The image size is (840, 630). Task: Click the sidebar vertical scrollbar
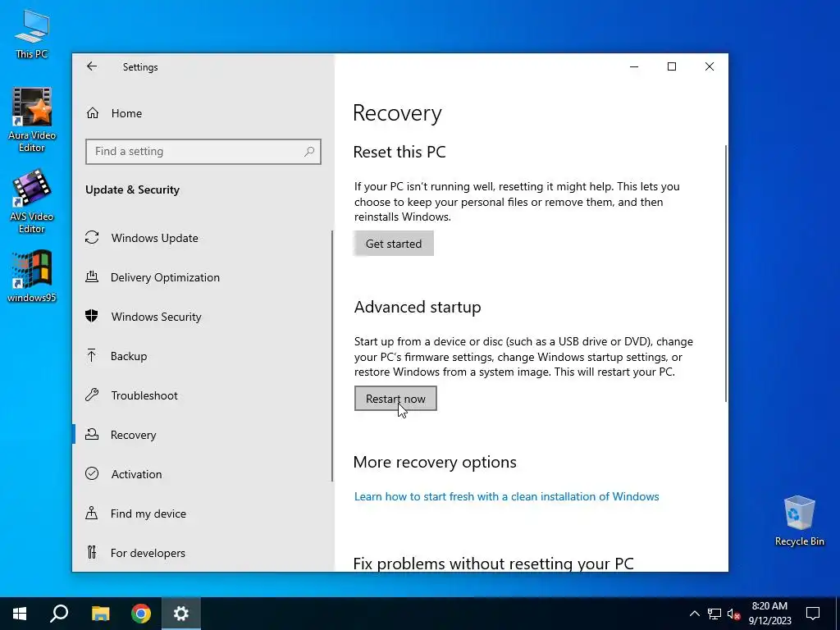(332, 356)
